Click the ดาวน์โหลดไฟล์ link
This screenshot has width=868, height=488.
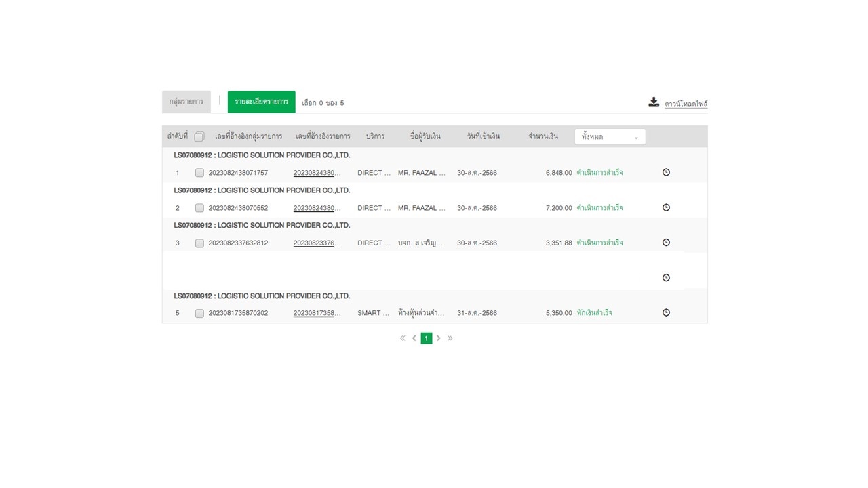click(686, 104)
